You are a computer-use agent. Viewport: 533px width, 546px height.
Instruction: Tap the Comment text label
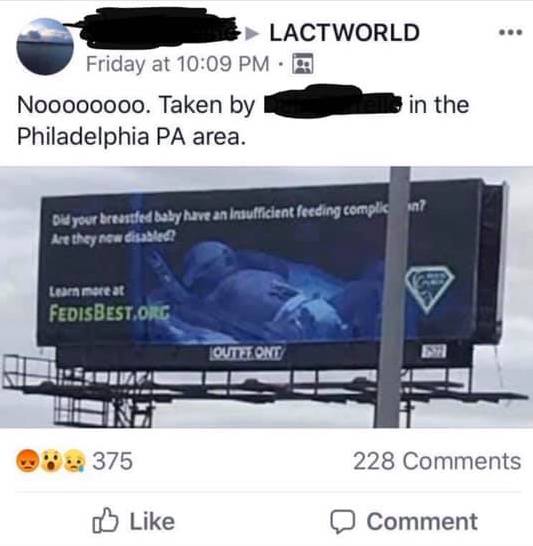pyautogui.click(x=422, y=521)
